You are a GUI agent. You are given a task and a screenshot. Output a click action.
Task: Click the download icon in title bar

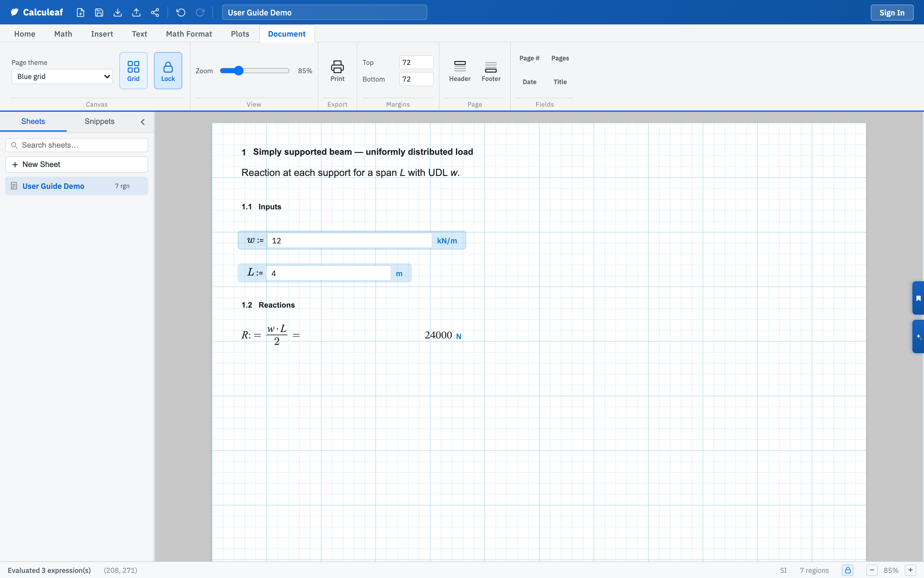[118, 13]
